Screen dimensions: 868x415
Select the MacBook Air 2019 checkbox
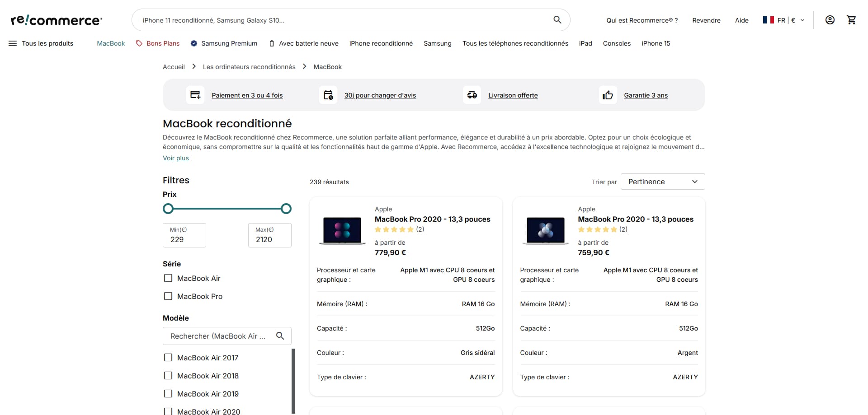click(x=168, y=394)
